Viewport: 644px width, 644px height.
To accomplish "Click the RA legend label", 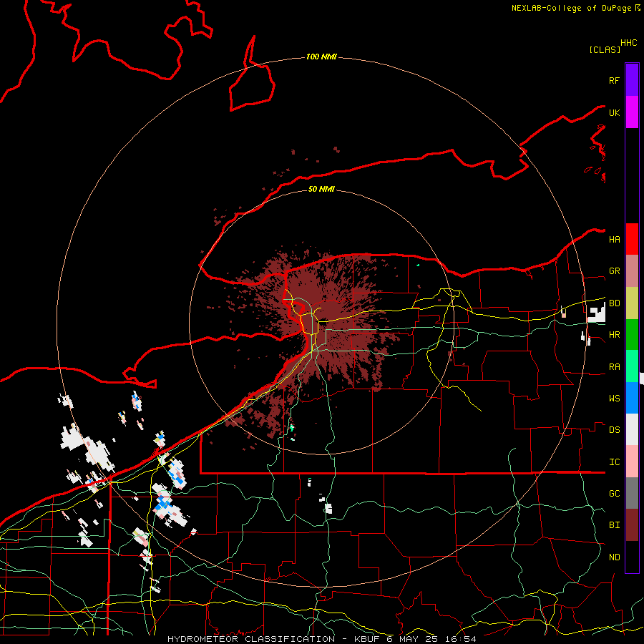I will 614,367.
